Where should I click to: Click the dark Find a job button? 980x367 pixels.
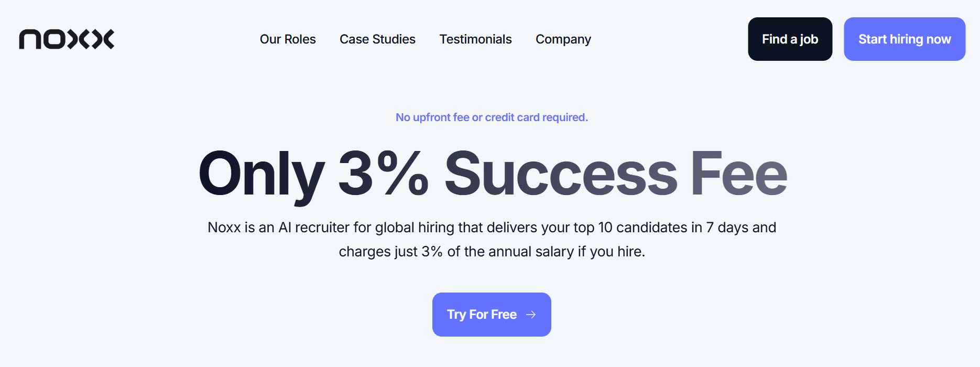click(790, 39)
